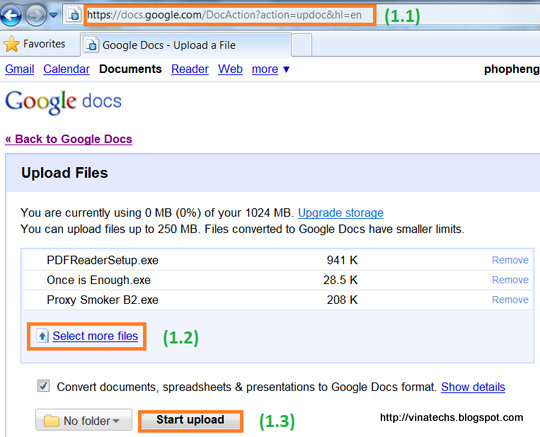Viewport: 540px width, 437px height.
Task: Open the Gmail link
Action: pyautogui.click(x=20, y=69)
